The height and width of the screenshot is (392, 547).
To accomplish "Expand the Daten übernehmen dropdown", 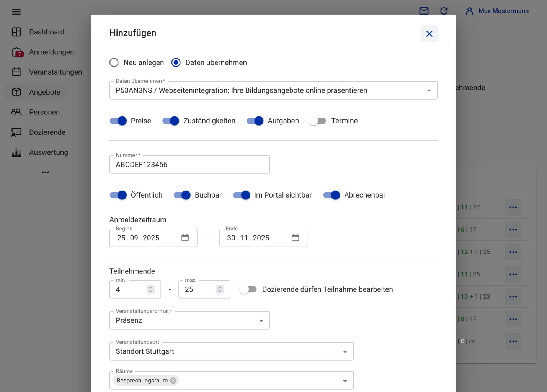I will point(429,91).
